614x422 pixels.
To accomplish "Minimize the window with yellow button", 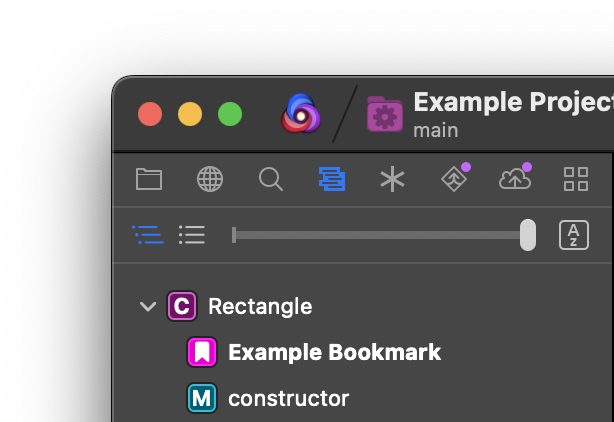I will point(190,114).
